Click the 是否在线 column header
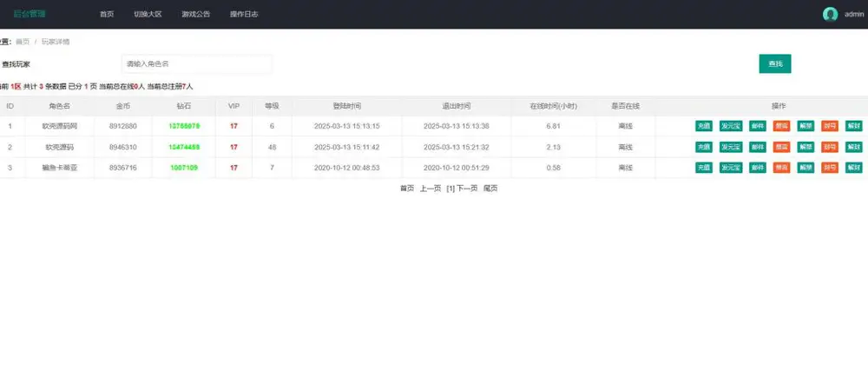 coord(626,106)
